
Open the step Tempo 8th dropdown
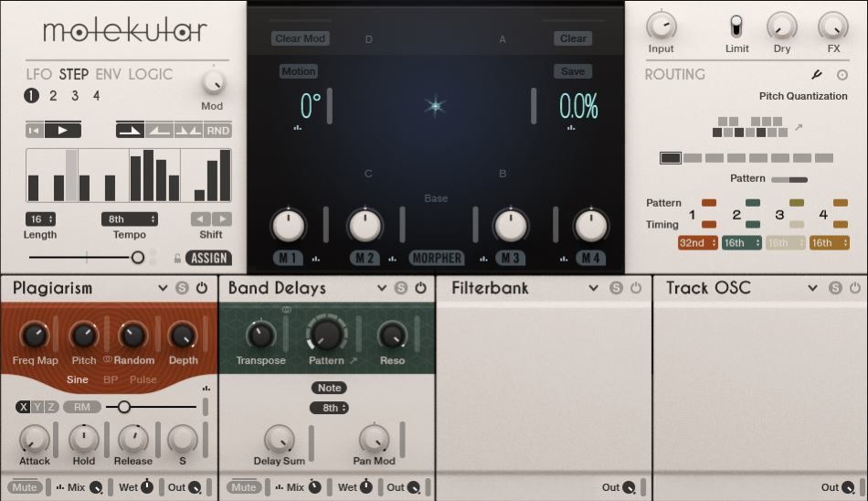pyautogui.click(x=129, y=219)
